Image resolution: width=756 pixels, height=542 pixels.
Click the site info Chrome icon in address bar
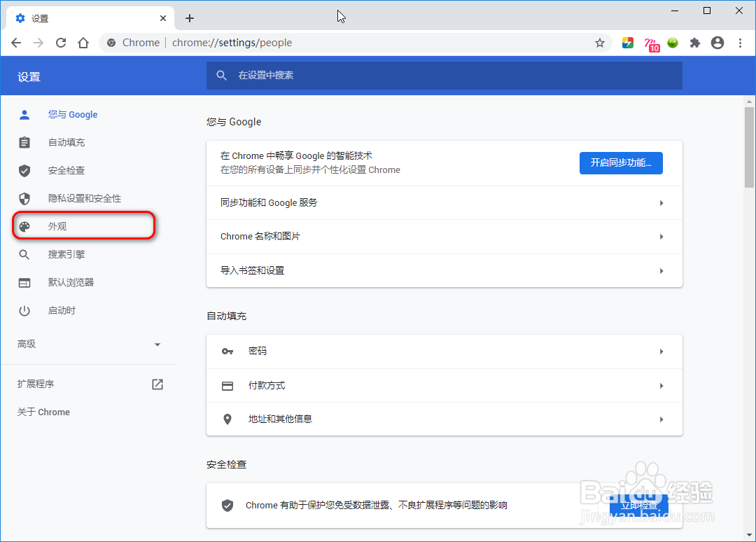(111, 43)
